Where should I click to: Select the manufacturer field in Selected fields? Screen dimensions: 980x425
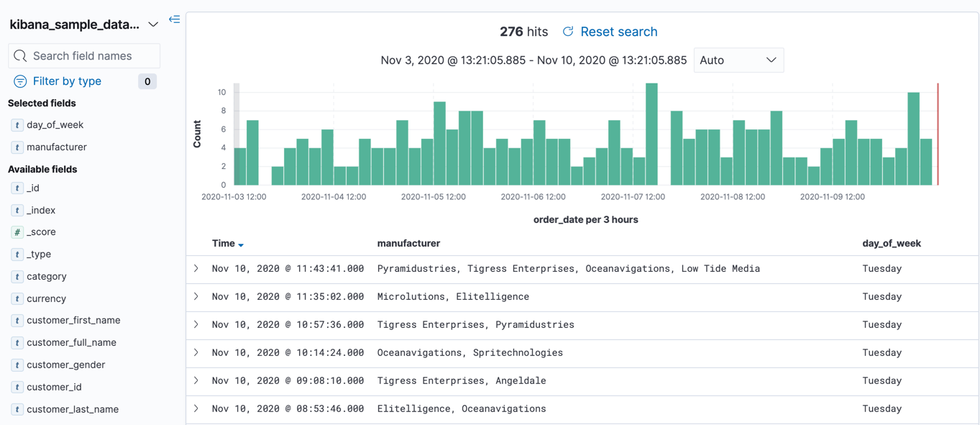tap(57, 147)
